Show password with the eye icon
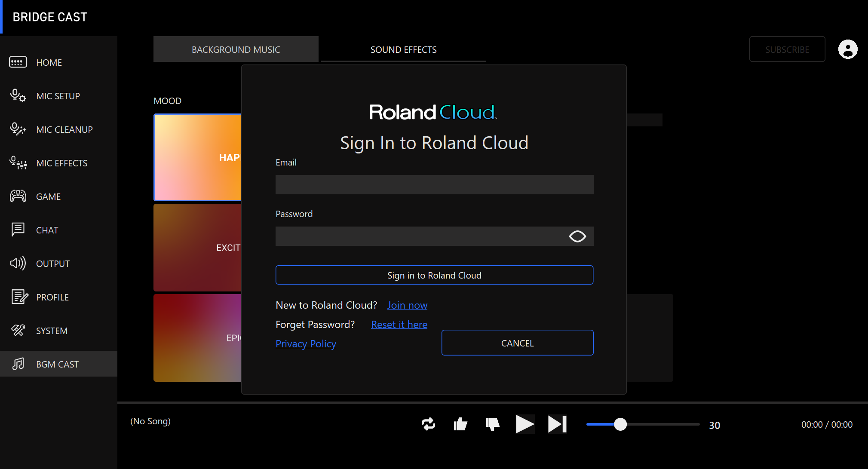 (x=577, y=236)
